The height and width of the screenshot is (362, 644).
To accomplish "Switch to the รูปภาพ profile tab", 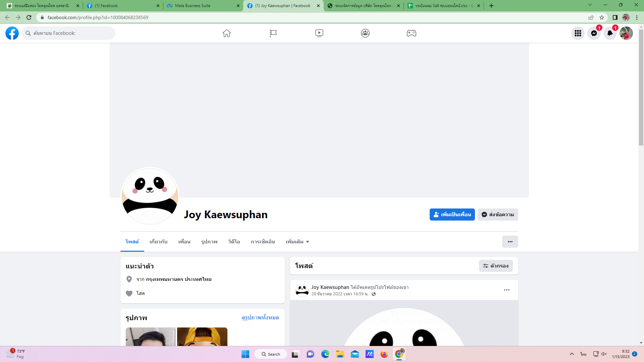I will (x=209, y=242).
